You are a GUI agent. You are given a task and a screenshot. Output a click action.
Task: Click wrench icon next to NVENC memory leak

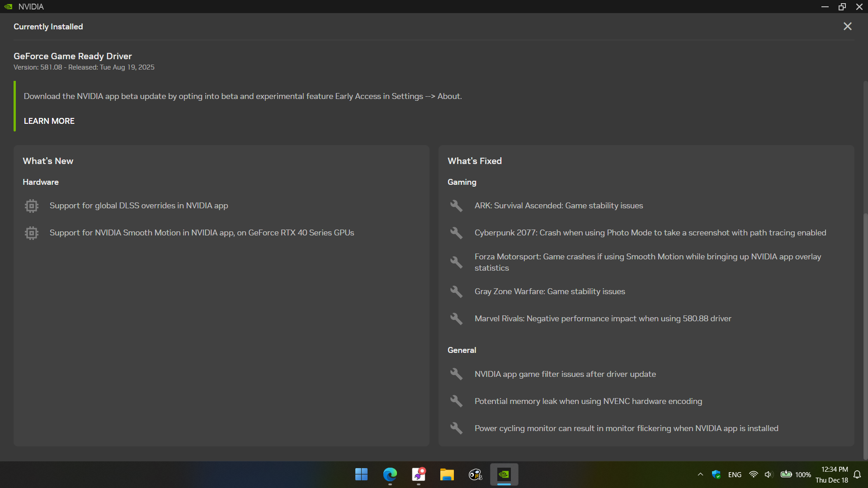(456, 401)
